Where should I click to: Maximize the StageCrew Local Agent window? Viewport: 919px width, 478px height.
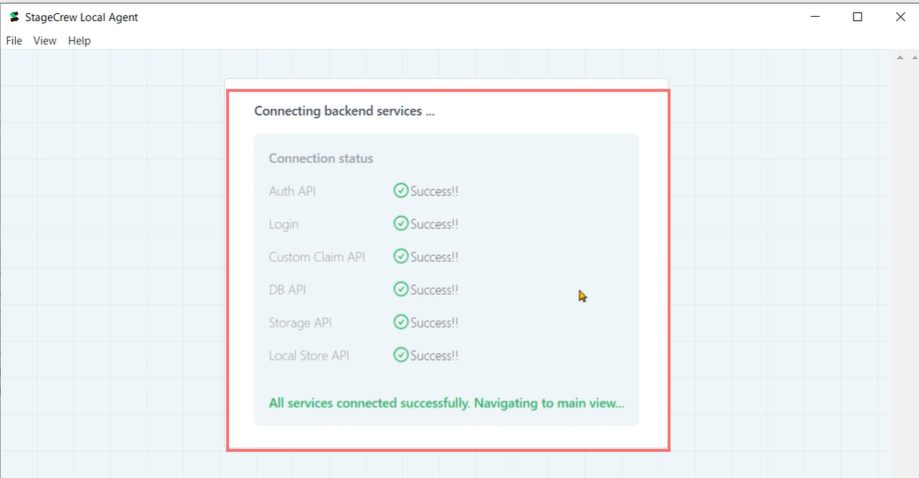(857, 17)
